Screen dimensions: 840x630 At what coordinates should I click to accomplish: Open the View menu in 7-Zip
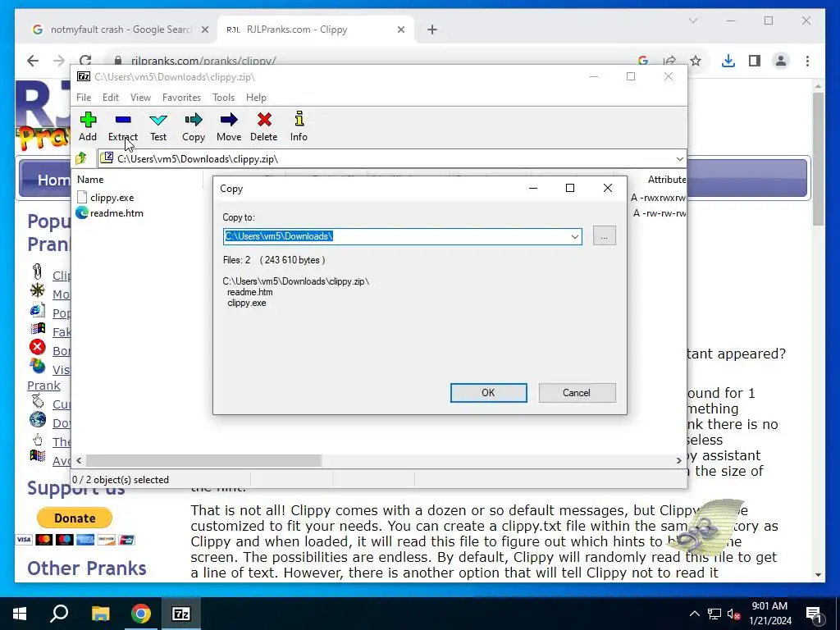click(x=140, y=98)
